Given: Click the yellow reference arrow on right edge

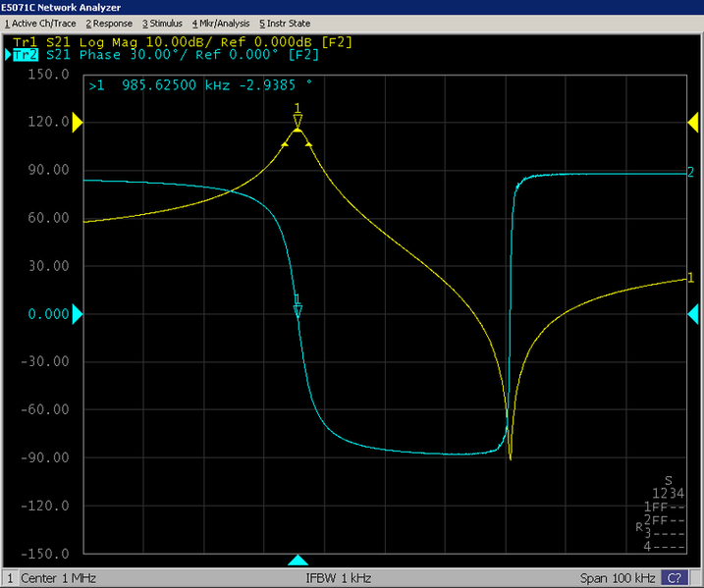Looking at the screenshot, I should click(x=692, y=122).
